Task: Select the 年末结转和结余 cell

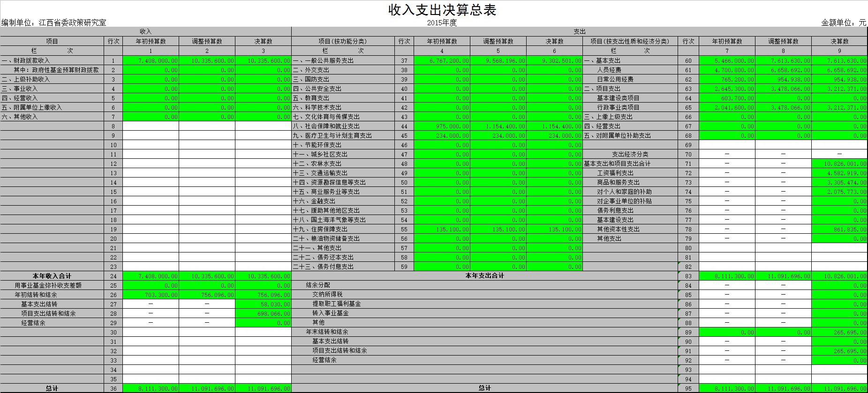Action: coord(484,332)
